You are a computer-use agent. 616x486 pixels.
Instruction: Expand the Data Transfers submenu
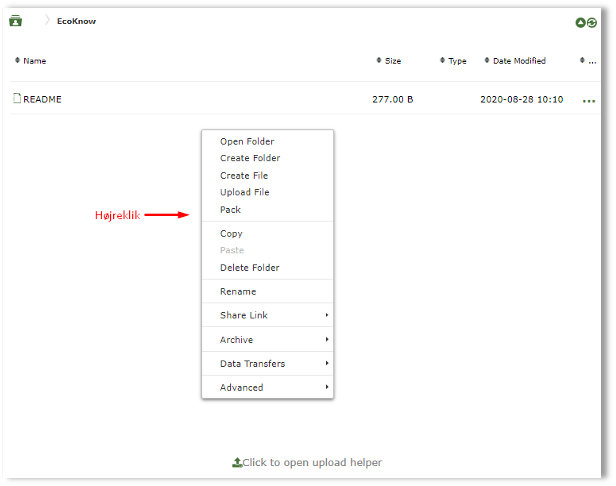pos(268,364)
